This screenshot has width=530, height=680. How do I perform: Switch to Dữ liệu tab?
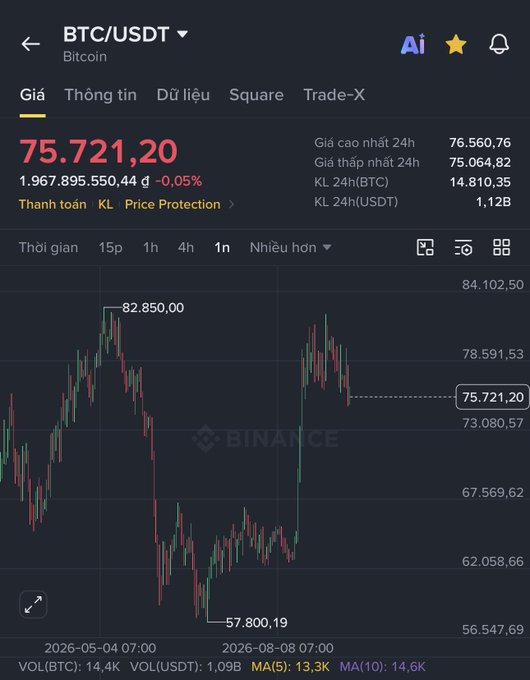(183, 95)
